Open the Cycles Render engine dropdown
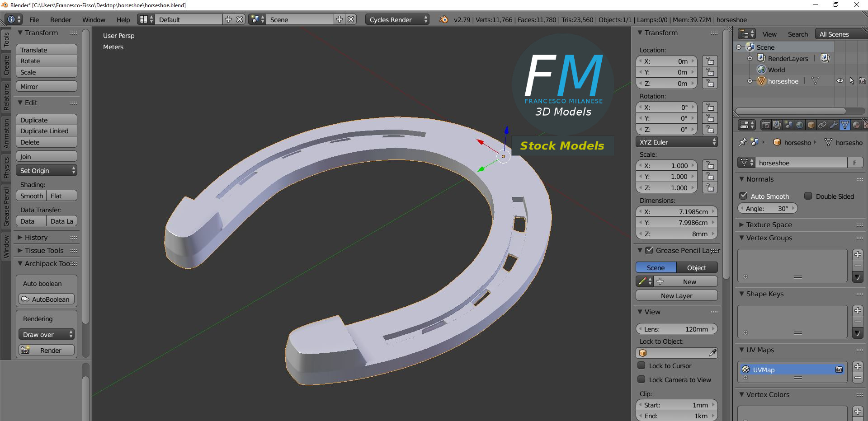The height and width of the screenshot is (421, 868). point(396,19)
